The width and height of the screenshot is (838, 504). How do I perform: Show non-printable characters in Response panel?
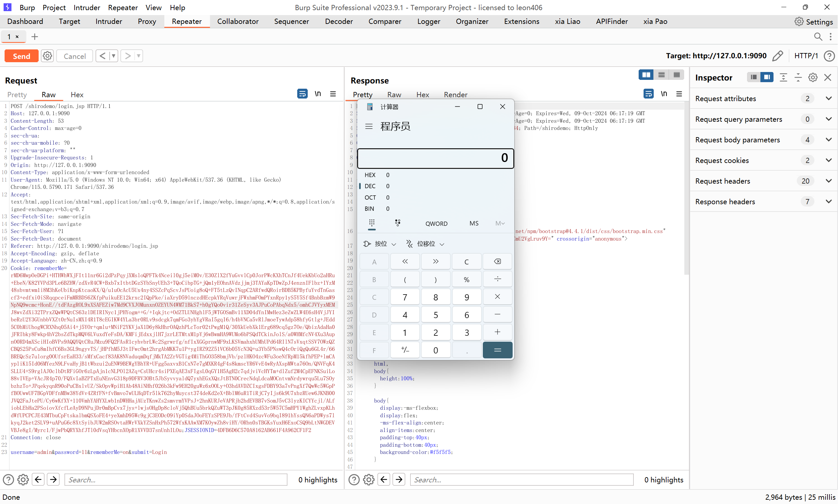(664, 94)
